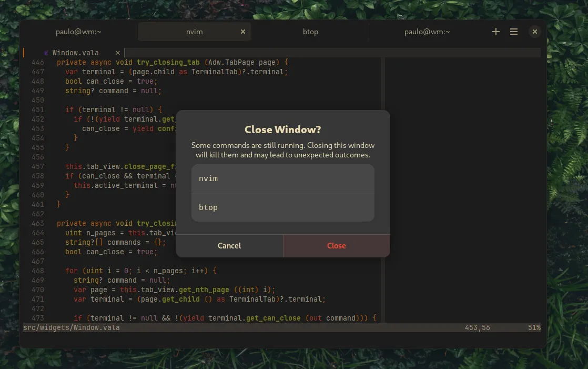Click the src/widgets/Window.vala status line path
Image resolution: width=588 pixels, height=369 pixels.
click(x=72, y=327)
